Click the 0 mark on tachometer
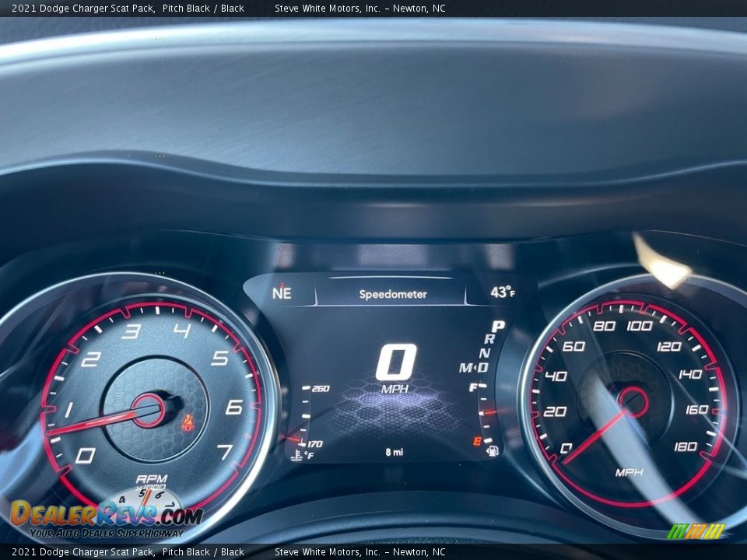This screenshot has width=747, height=560. pos(86,455)
